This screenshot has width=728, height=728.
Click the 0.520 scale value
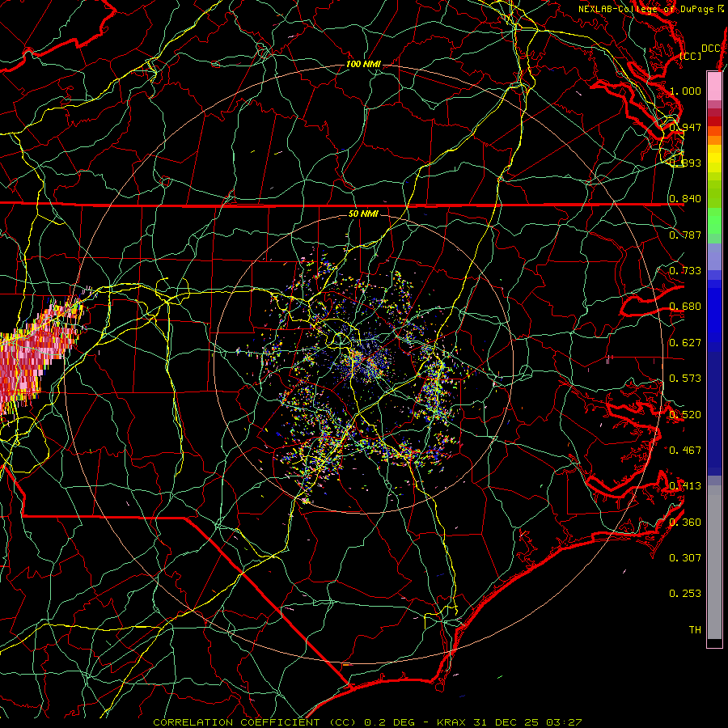[685, 414]
